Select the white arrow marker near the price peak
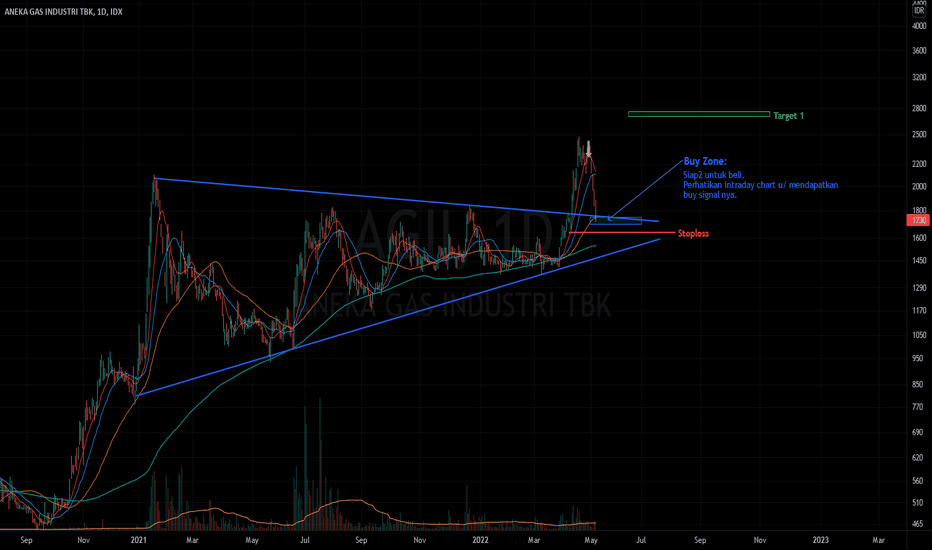932x550 pixels. click(588, 149)
